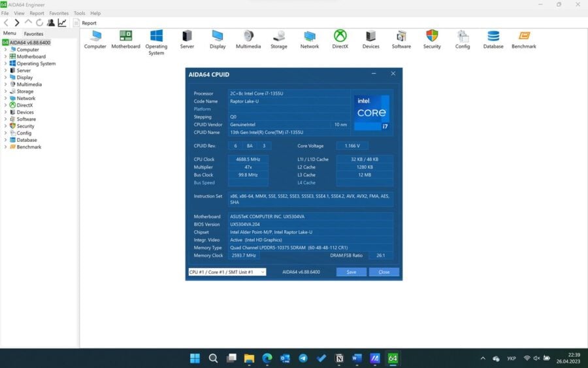The width and height of the screenshot is (588, 368).
Task: Open the Security category icon
Action: click(x=432, y=39)
